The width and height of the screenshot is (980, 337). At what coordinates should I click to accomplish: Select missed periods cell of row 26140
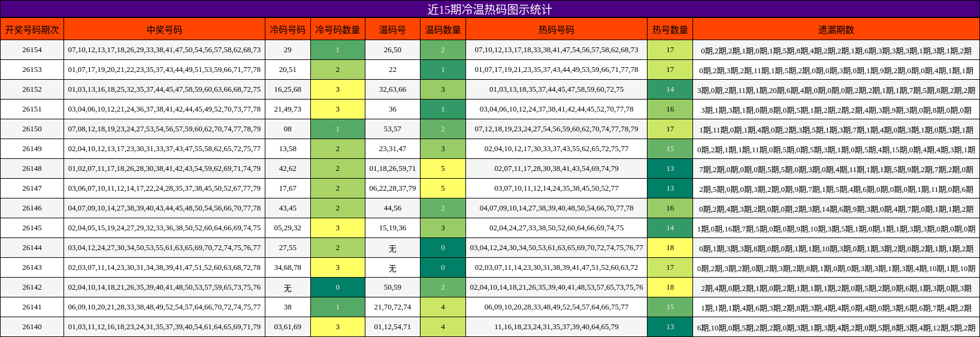[836, 327]
